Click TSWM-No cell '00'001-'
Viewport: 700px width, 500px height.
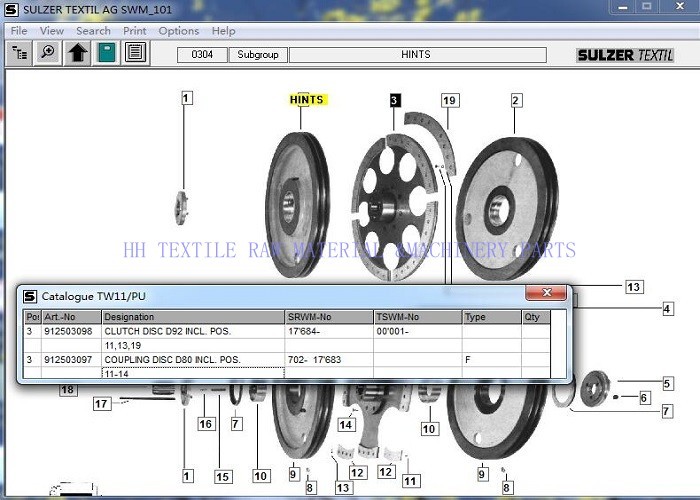tap(417, 331)
